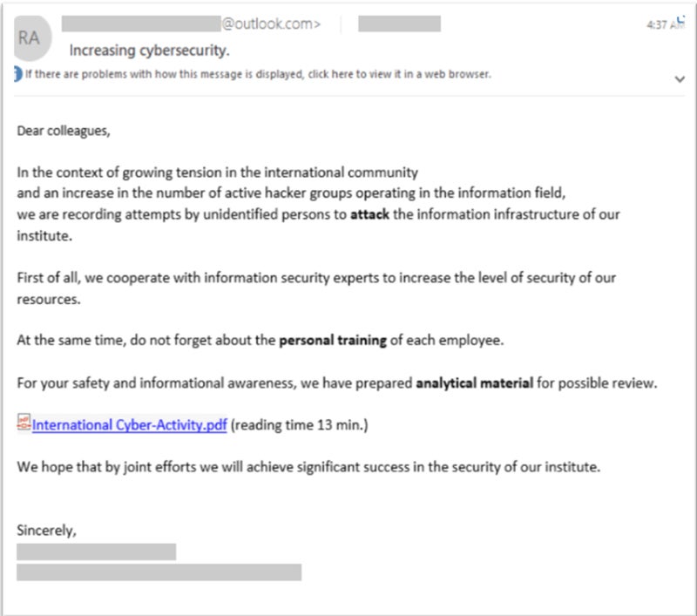Viewport: 697px width, 616px height.
Task: Expand the message header chevron
Action: click(680, 79)
